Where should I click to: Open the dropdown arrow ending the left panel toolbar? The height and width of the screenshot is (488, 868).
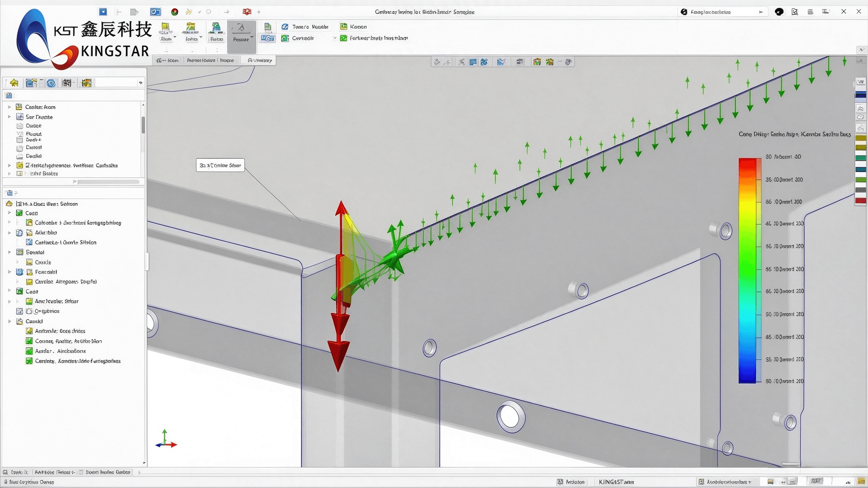coord(141,83)
